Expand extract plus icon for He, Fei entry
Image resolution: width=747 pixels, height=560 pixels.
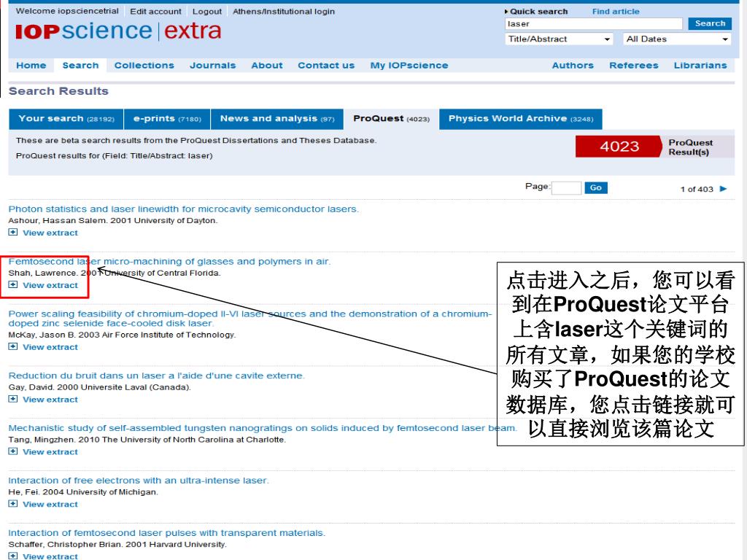(13, 504)
